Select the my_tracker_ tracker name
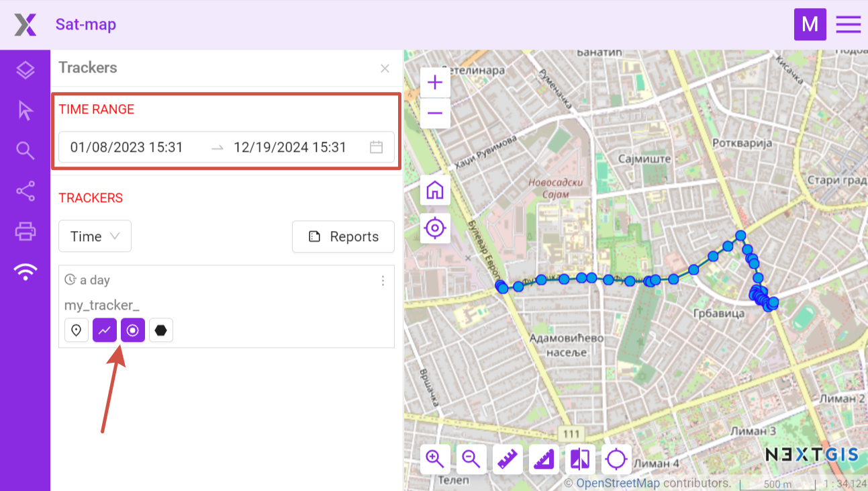Screen dimensions: 868x491 [x=102, y=306]
